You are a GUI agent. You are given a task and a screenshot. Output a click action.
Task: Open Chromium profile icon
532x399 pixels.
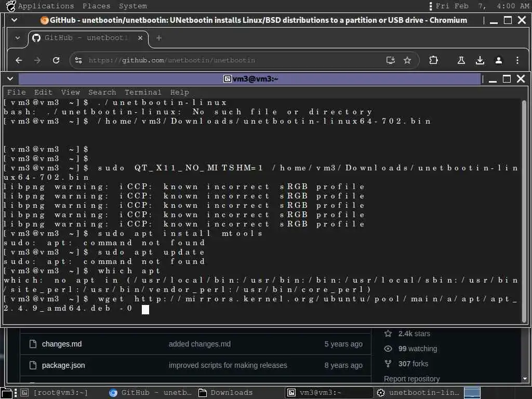[498, 60]
